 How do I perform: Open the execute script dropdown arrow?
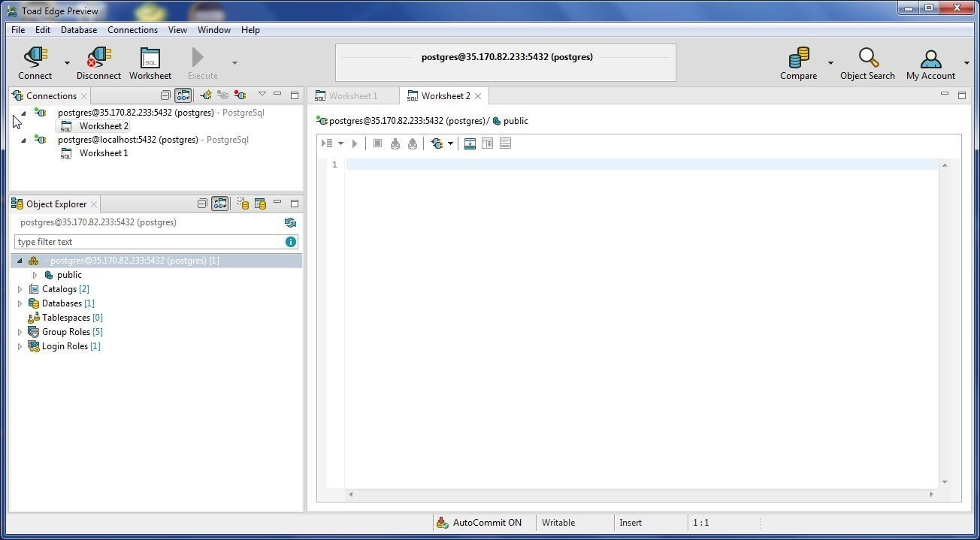click(340, 143)
